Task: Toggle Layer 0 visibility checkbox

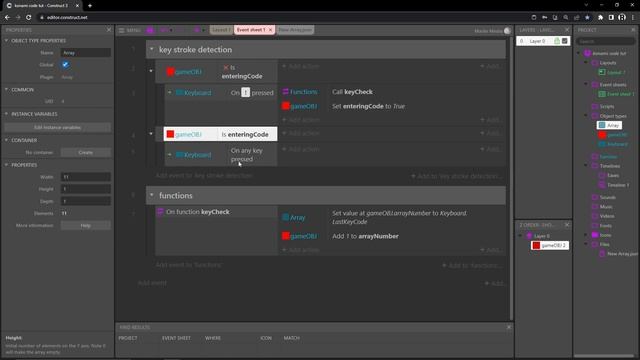Action: click(564, 41)
